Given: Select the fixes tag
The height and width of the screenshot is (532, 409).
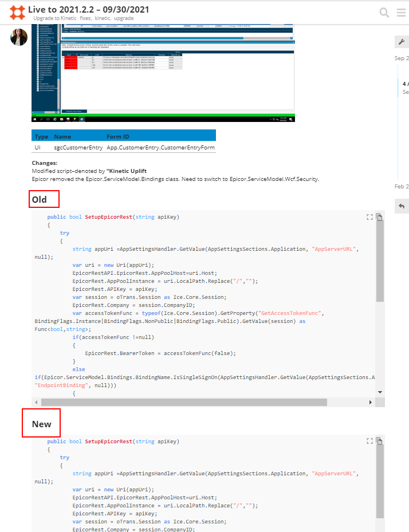Looking at the screenshot, I should coord(85,18).
